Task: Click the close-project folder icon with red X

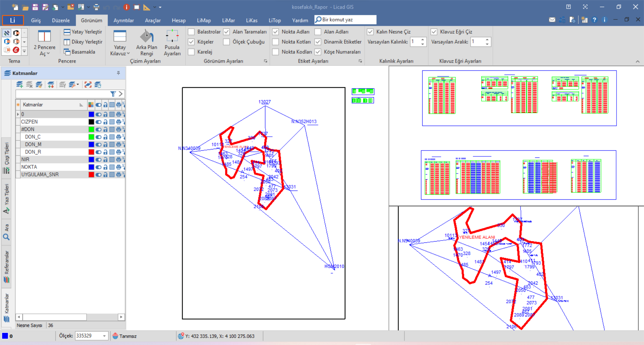Action: [x=70, y=7]
